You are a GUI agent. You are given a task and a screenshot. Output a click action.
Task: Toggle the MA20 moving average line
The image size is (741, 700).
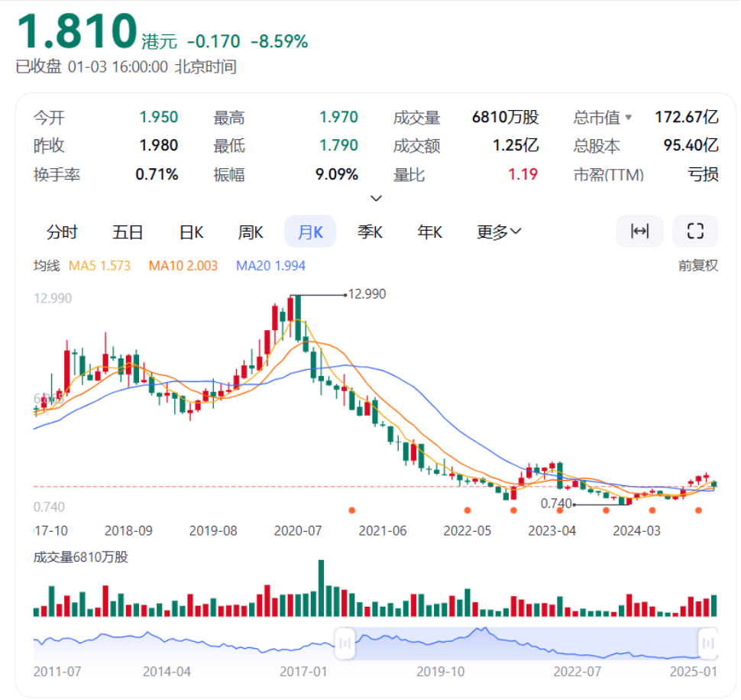[270, 266]
